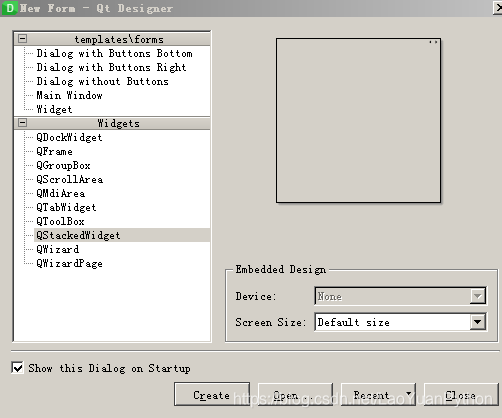This screenshot has height=418, width=502.
Task: Select QMdiArea widget
Action: click(x=61, y=193)
